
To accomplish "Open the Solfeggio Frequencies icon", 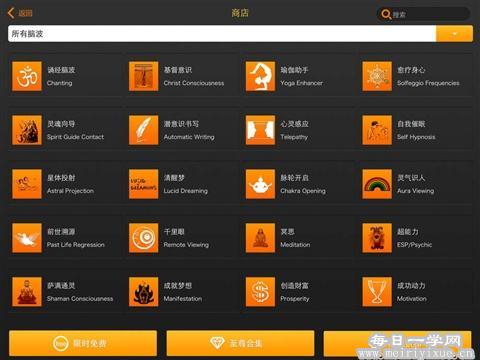I will pos(377,76).
